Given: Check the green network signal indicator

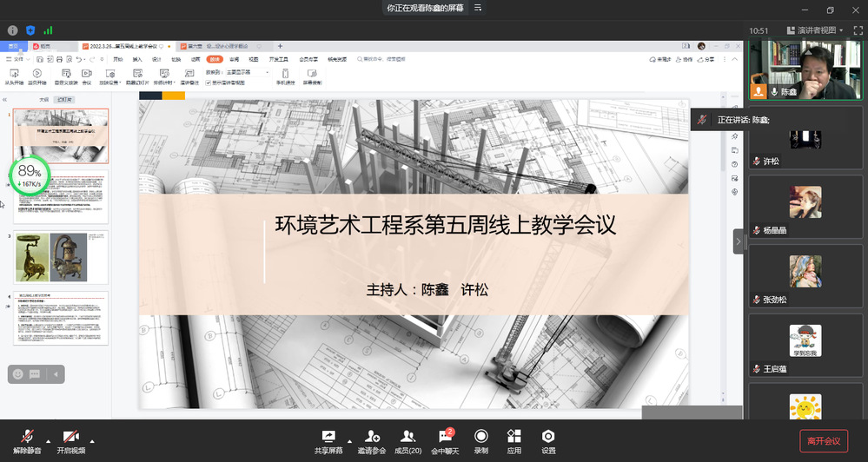Looking at the screenshot, I should click(48, 30).
